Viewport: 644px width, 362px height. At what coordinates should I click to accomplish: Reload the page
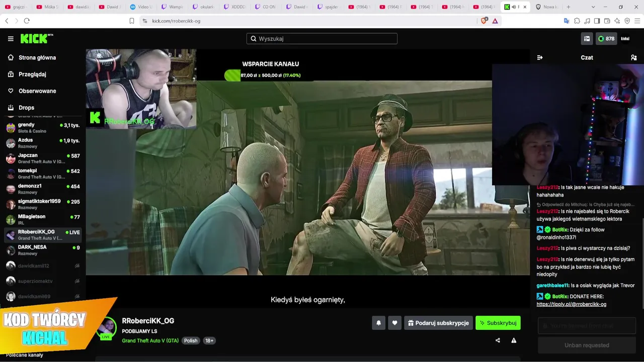[x=27, y=21]
